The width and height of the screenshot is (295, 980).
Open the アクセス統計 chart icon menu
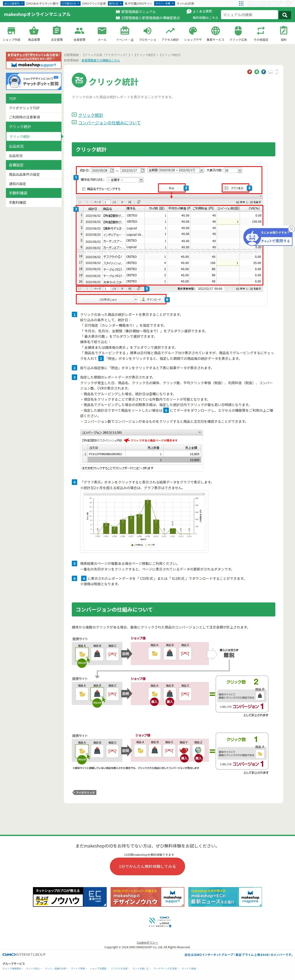click(x=170, y=33)
